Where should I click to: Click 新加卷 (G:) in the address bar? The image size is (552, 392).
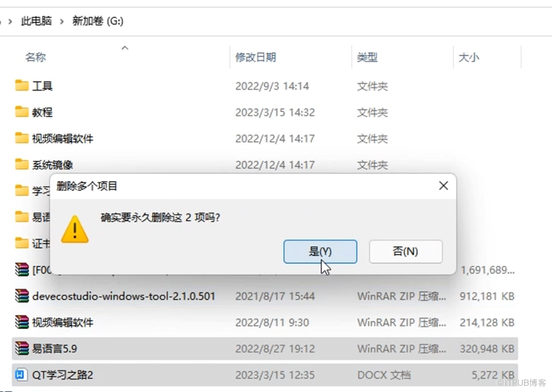[98, 21]
